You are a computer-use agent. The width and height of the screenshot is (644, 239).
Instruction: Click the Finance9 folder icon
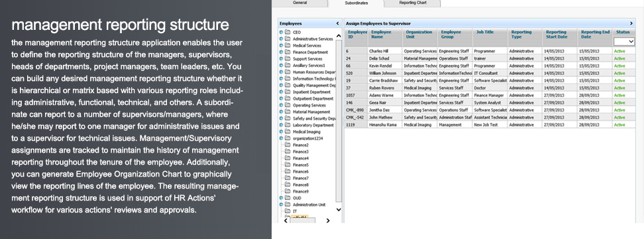tap(288, 191)
